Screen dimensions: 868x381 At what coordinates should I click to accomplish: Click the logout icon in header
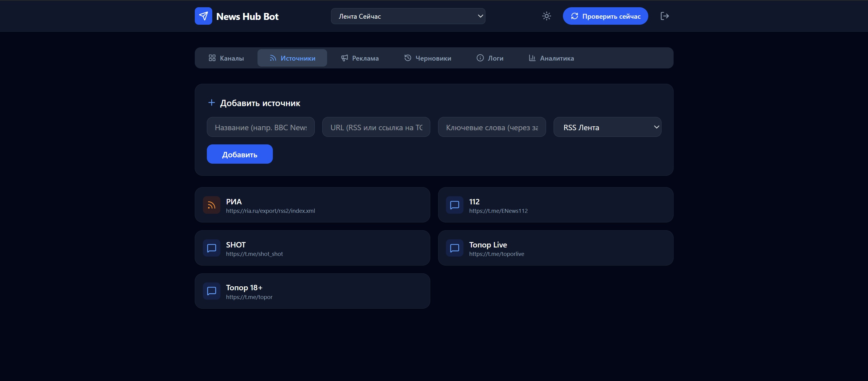pyautogui.click(x=664, y=16)
